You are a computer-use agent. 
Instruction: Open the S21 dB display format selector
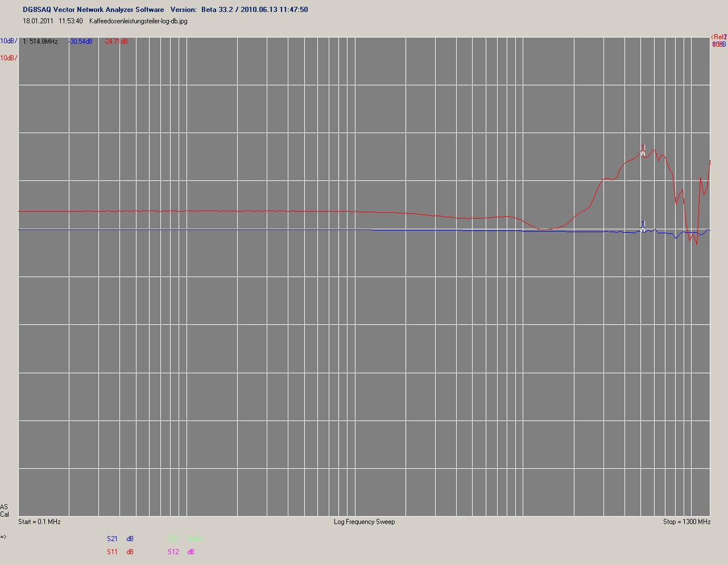click(x=130, y=539)
